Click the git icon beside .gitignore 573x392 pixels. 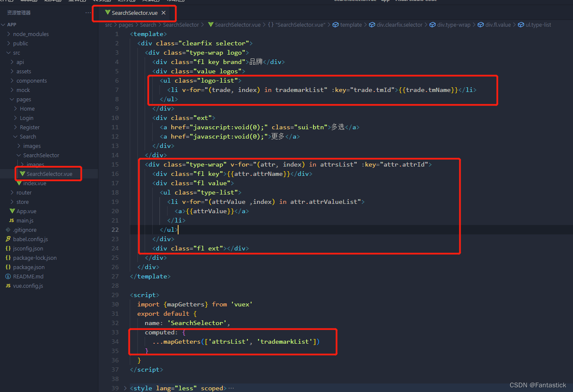coord(8,230)
